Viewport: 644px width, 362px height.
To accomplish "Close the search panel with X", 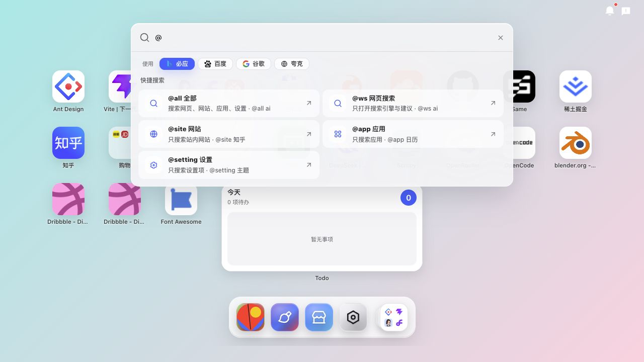I will click(x=501, y=38).
